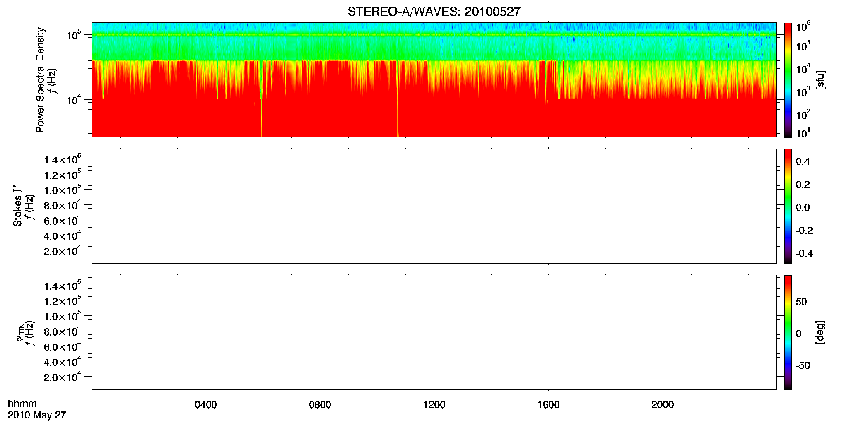Click the 1.0×10^5 label on phi RTN axis

tap(63, 316)
